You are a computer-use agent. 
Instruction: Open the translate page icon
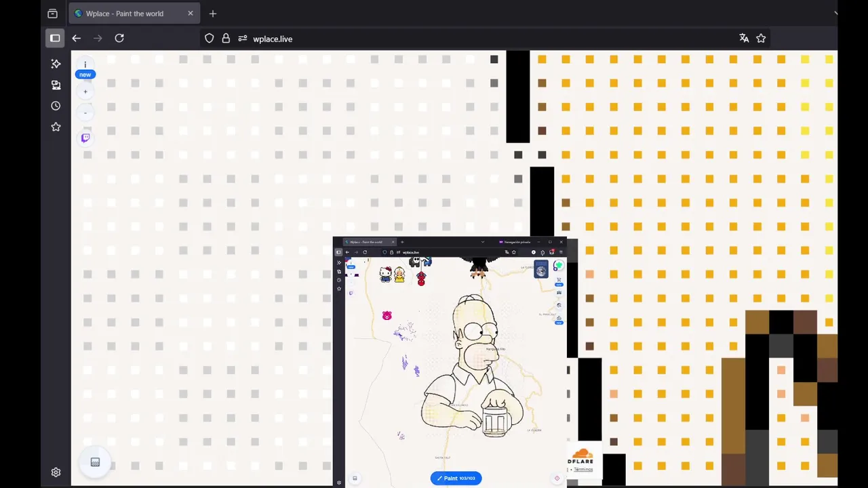click(744, 39)
